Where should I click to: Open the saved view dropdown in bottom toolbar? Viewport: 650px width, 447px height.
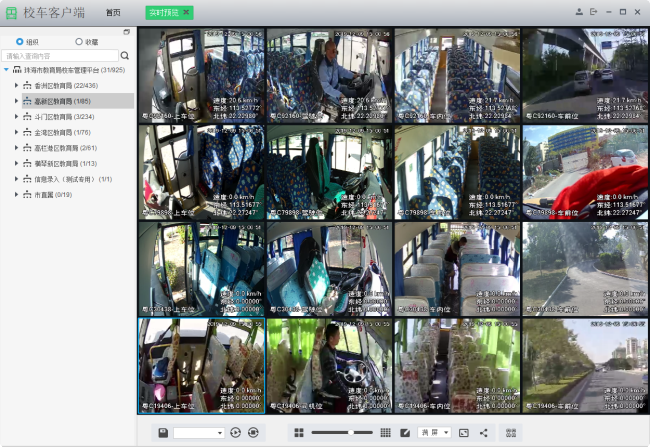(199, 432)
